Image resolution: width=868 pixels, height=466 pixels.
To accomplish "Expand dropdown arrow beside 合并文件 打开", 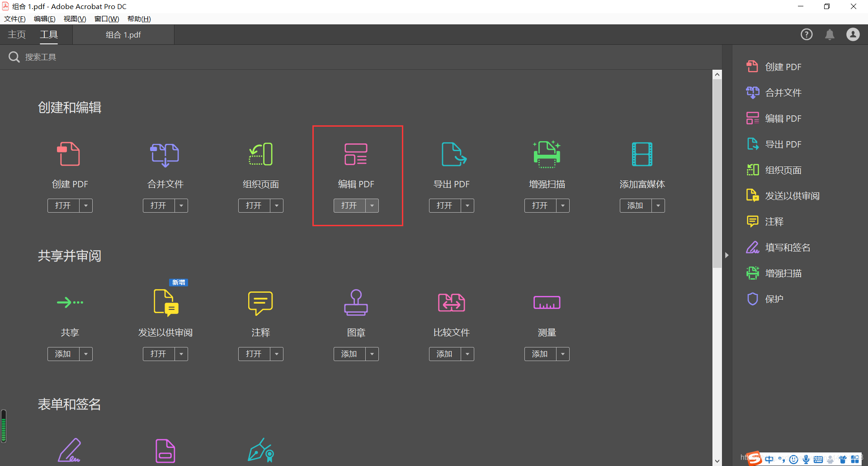I will 181,205.
